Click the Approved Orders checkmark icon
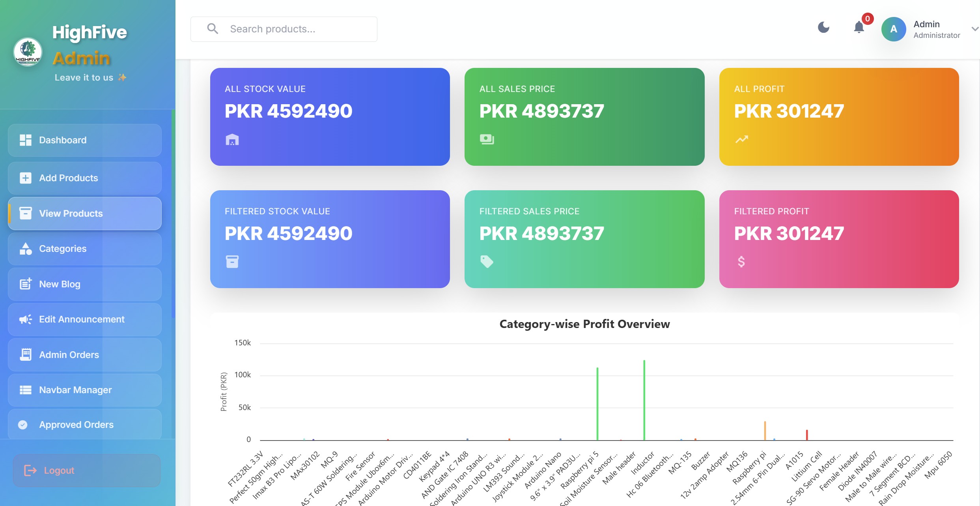 pos(23,425)
